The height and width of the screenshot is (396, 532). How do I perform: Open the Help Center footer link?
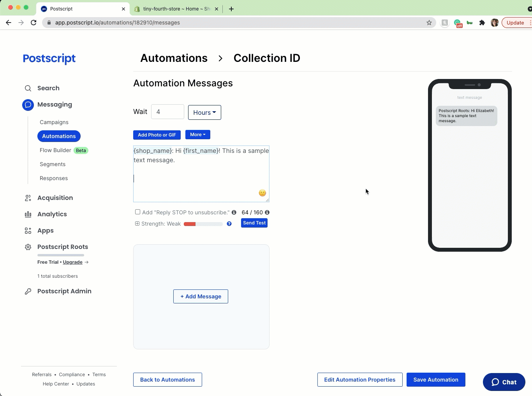56,384
